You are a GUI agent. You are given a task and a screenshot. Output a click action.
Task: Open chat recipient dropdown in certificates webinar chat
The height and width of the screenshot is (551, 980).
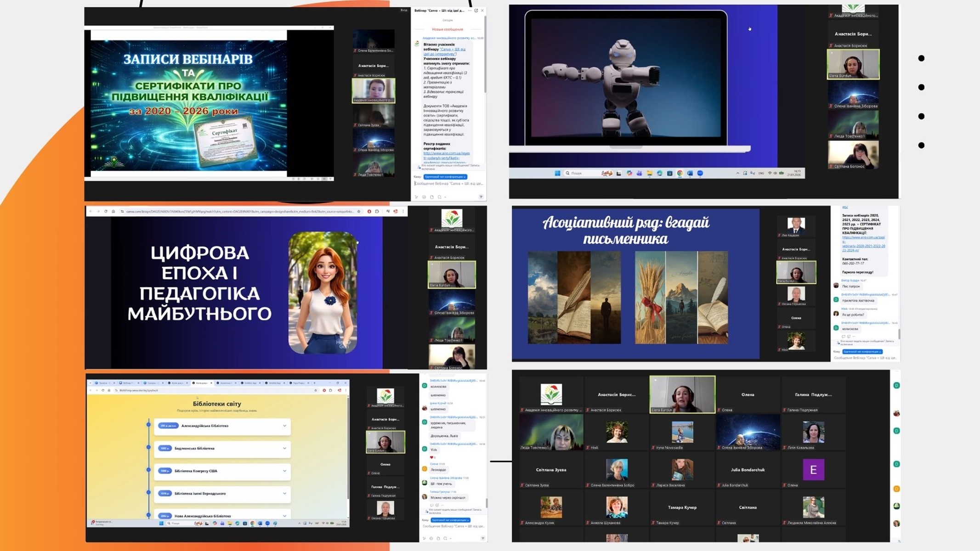pyautogui.click(x=445, y=177)
